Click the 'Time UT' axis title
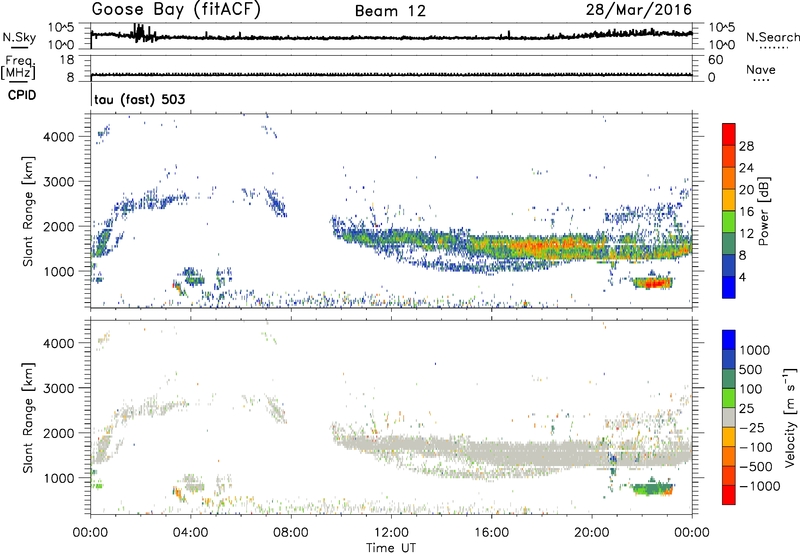800x554 pixels. click(x=391, y=548)
